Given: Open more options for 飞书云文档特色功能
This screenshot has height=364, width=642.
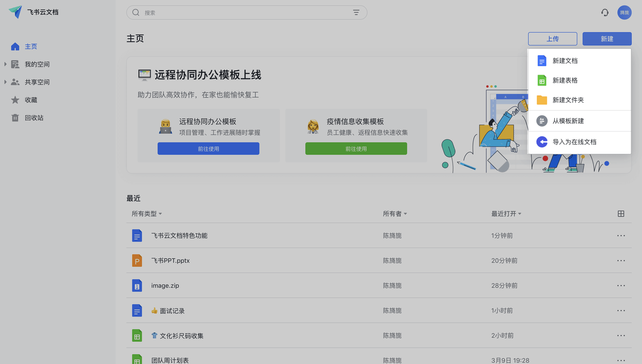Looking at the screenshot, I should point(621,236).
